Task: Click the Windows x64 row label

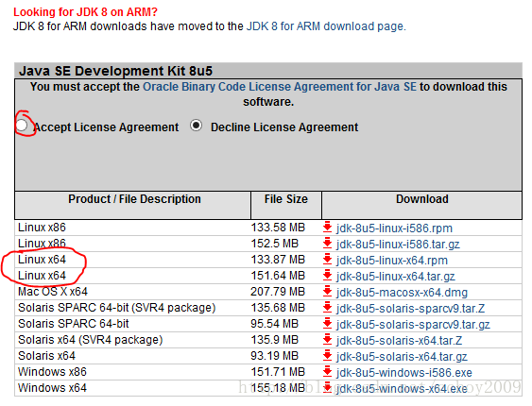Action: click(x=52, y=388)
